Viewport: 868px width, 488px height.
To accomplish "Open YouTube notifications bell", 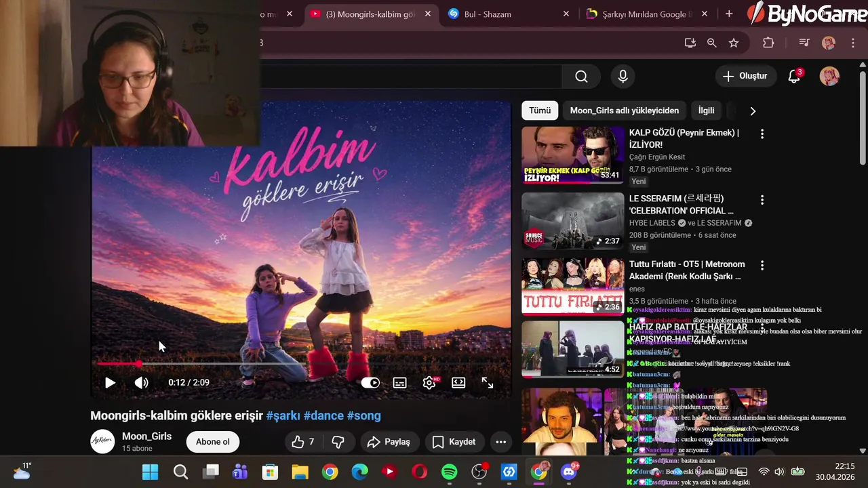I will [794, 76].
